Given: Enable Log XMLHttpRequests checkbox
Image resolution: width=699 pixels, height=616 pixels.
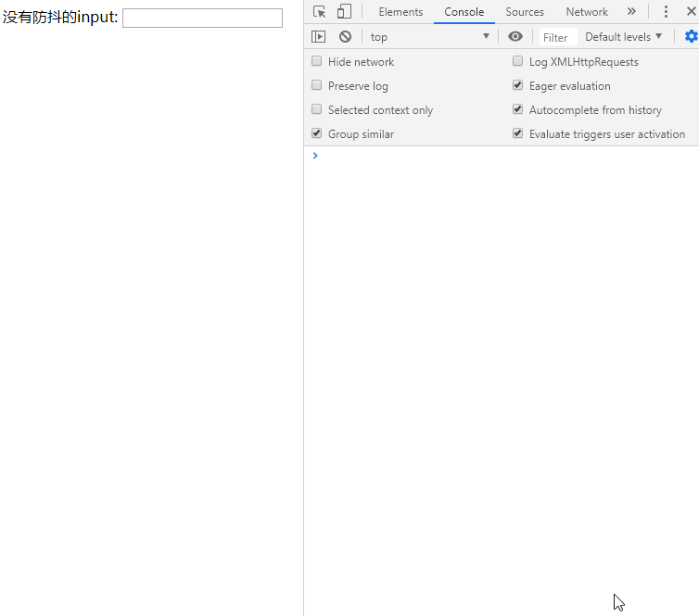Looking at the screenshot, I should coord(517,61).
